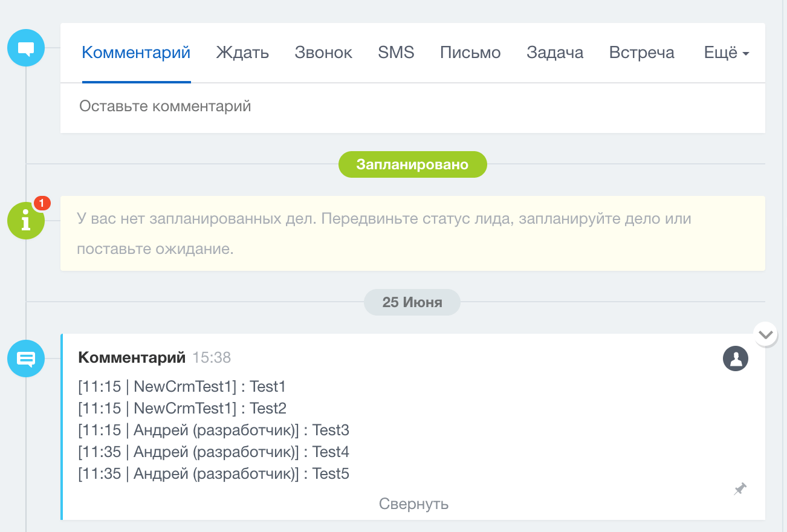Click the line ending with Test1
The image size is (787, 532).
pos(182,386)
